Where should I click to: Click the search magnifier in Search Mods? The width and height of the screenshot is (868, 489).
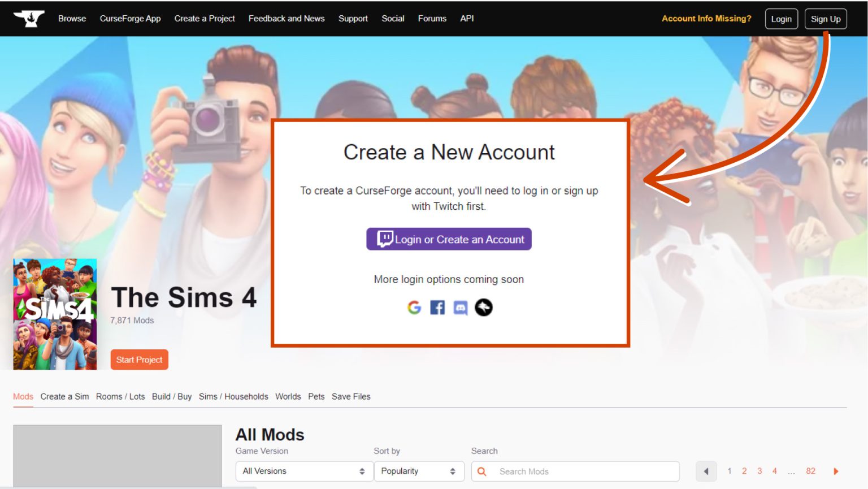pos(481,471)
